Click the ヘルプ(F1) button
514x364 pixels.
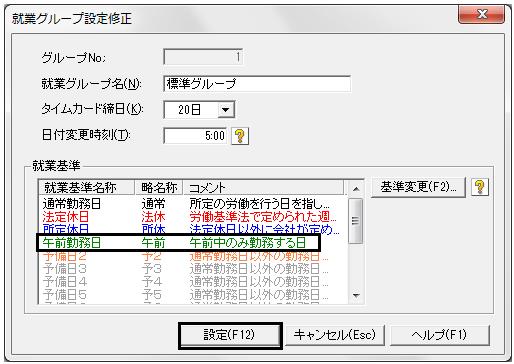coord(440,335)
